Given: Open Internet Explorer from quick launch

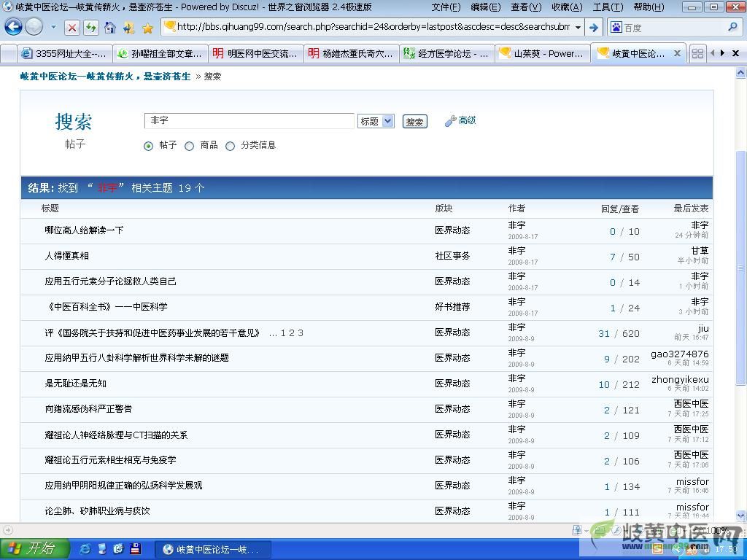Looking at the screenshot, I should coord(85,548).
